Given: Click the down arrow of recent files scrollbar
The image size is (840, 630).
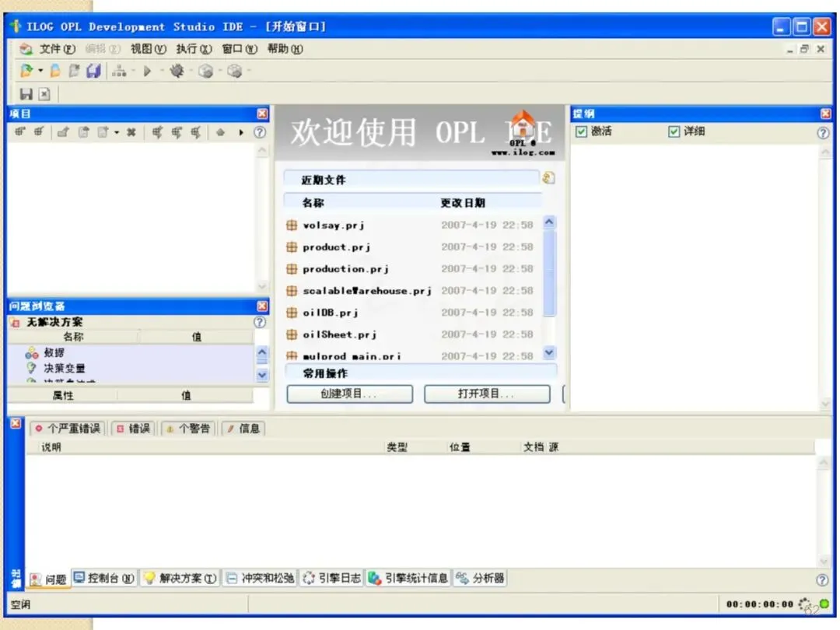Looking at the screenshot, I should [x=550, y=352].
